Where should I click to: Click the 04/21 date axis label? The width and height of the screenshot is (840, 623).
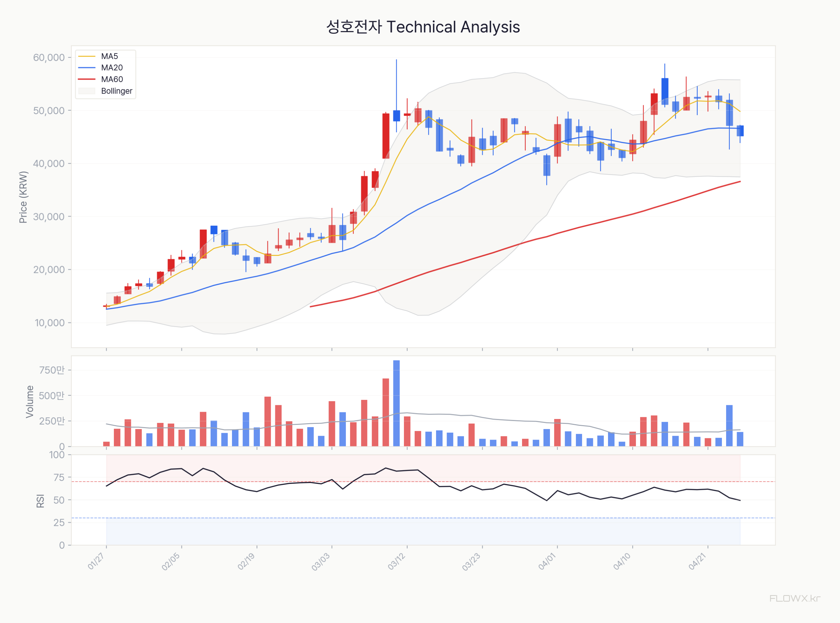[697, 561]
